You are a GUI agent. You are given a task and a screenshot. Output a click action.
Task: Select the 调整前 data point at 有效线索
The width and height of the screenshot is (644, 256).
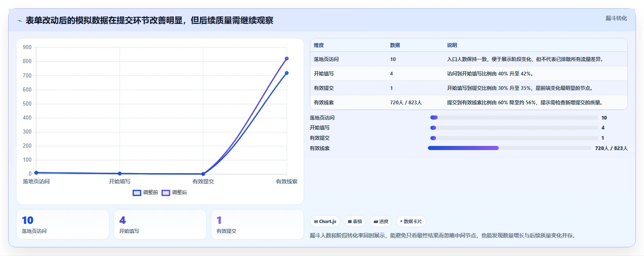coord(287,73)
